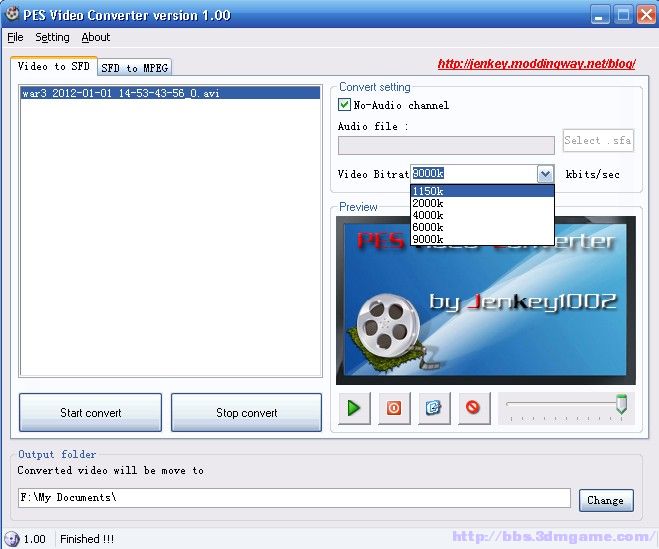The height and width of the screenshot is (549, 659).
Task: Click the output folder path field
Action: [x=294, y=498]
